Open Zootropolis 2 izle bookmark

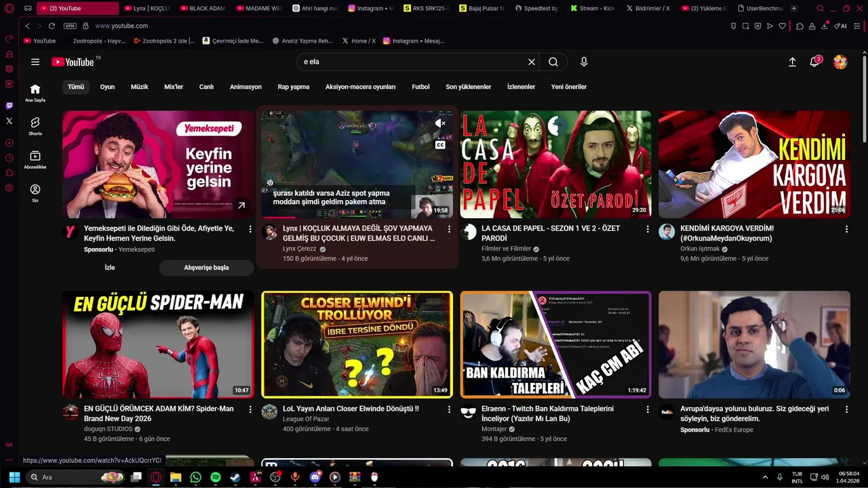pos(165,41)
